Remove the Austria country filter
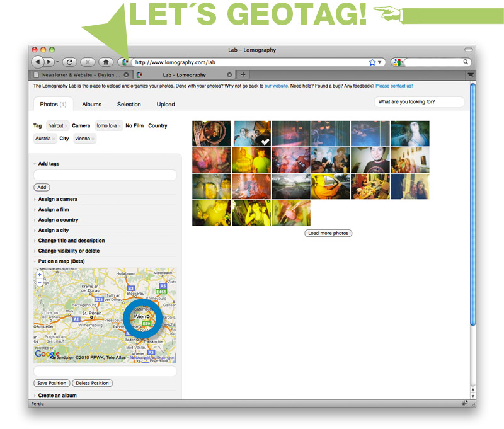This screenshot has width=504, height=429. coord(54,139)
